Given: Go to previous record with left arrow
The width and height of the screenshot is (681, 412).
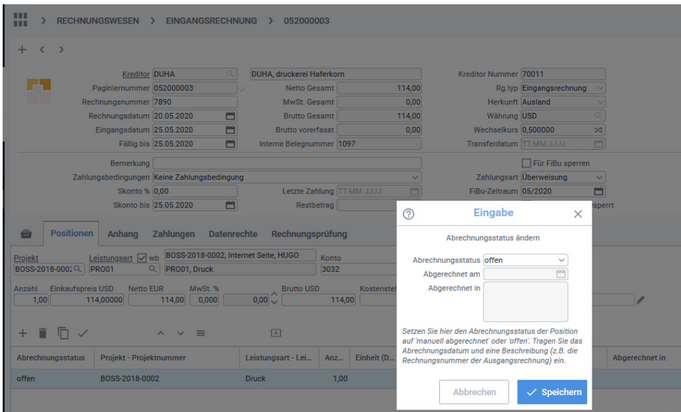Looking at the screenshot, I should click(x=42, y=49).
